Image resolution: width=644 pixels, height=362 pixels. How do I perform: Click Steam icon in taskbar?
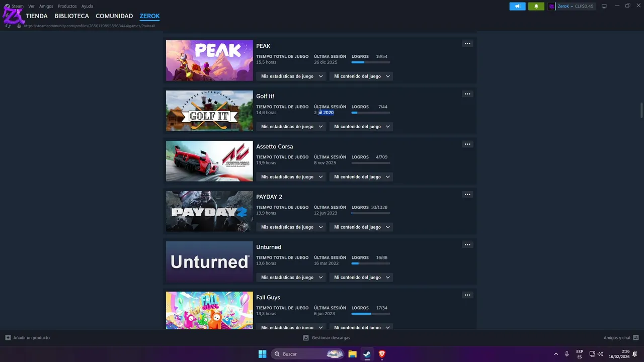click(x=367, y=354)
